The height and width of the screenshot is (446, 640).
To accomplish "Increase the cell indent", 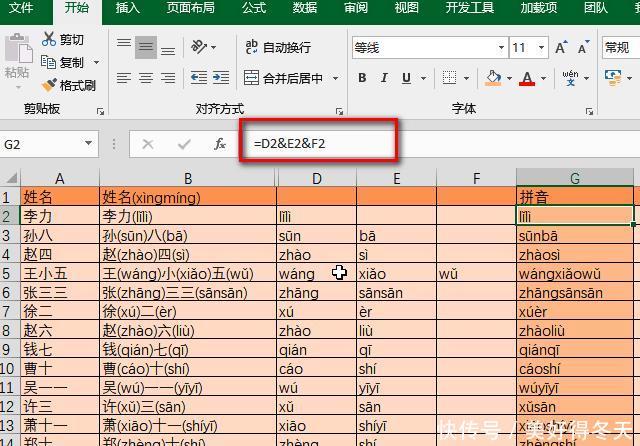I will [x=221, y=77].
